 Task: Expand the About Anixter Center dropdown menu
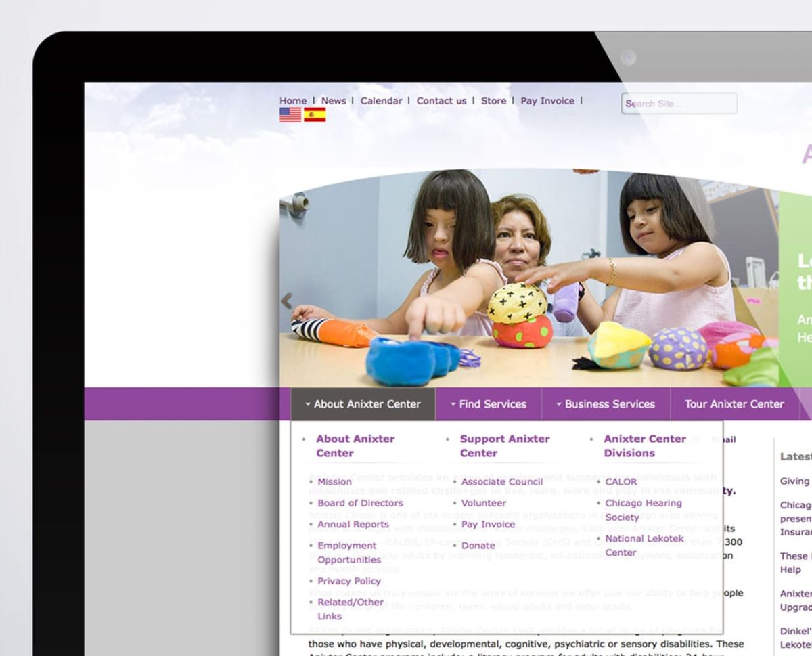coord(363,404)
